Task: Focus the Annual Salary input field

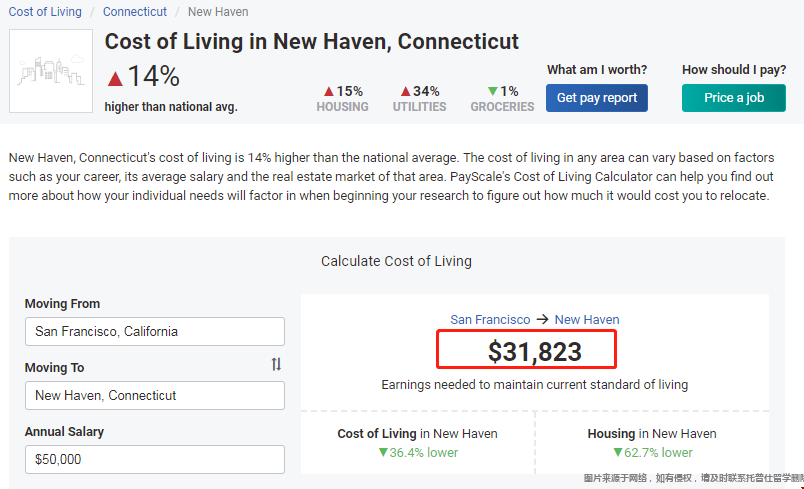Action: point(155,459)
